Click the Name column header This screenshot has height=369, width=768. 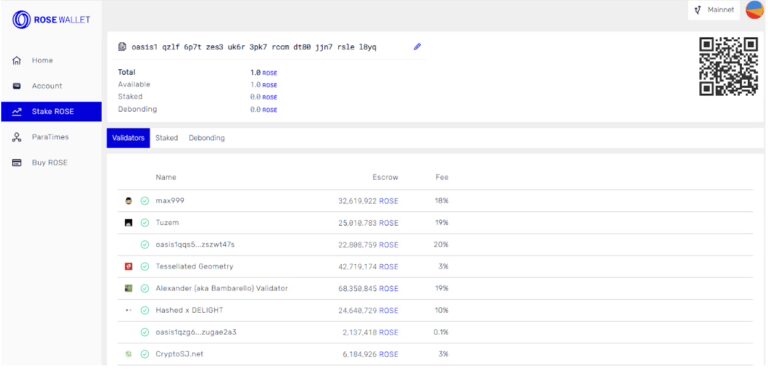coord(166,177)
